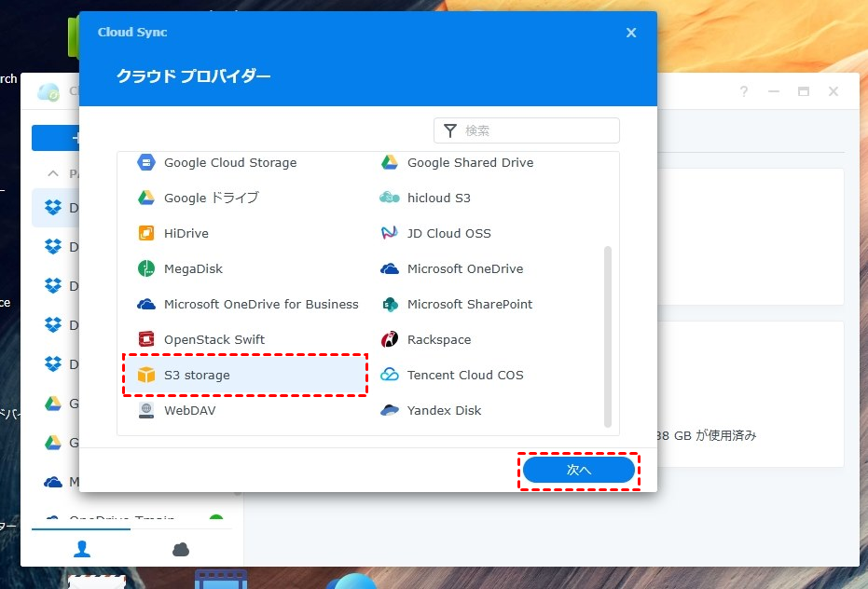The height and width of the screenshot is (589, 868).
Task: Select the WebDAV icon
Action: pos(146,410)
